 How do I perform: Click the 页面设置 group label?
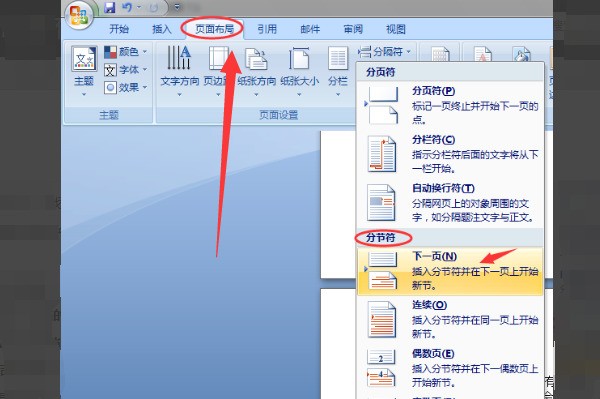point(279,115)
